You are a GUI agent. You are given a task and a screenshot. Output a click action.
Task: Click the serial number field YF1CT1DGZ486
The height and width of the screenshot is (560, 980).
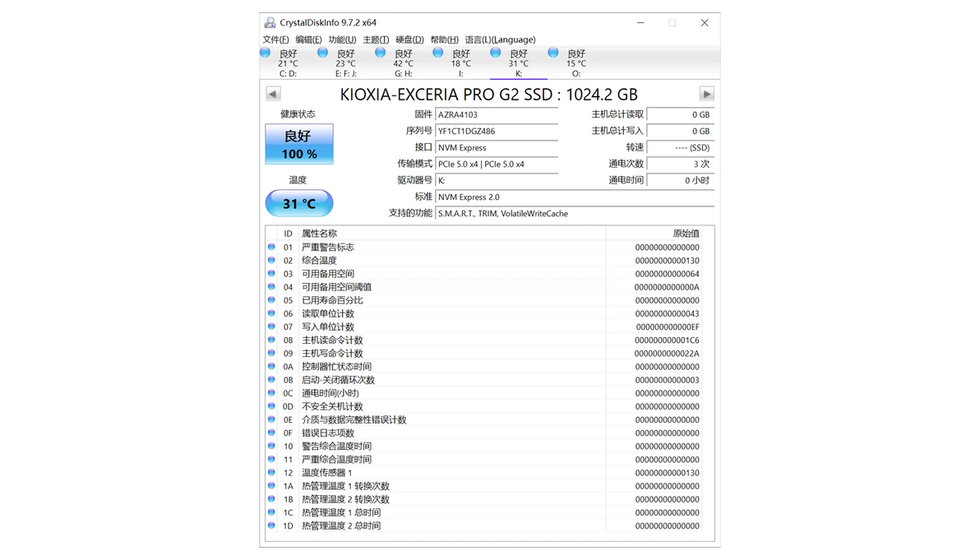tap(497, 132)
